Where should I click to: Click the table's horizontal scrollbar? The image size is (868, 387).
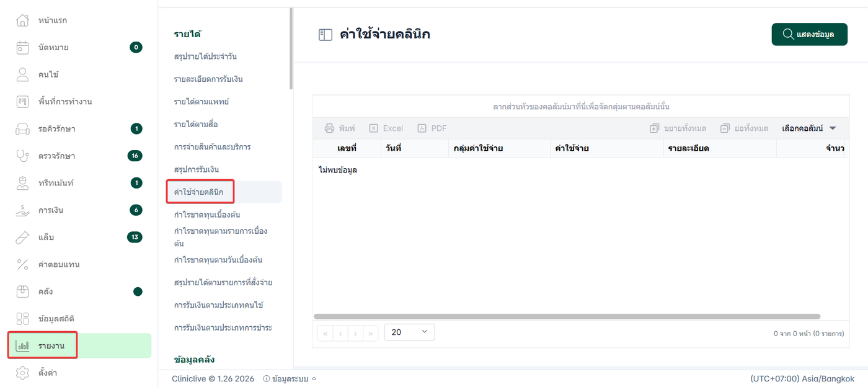[567, 316]
